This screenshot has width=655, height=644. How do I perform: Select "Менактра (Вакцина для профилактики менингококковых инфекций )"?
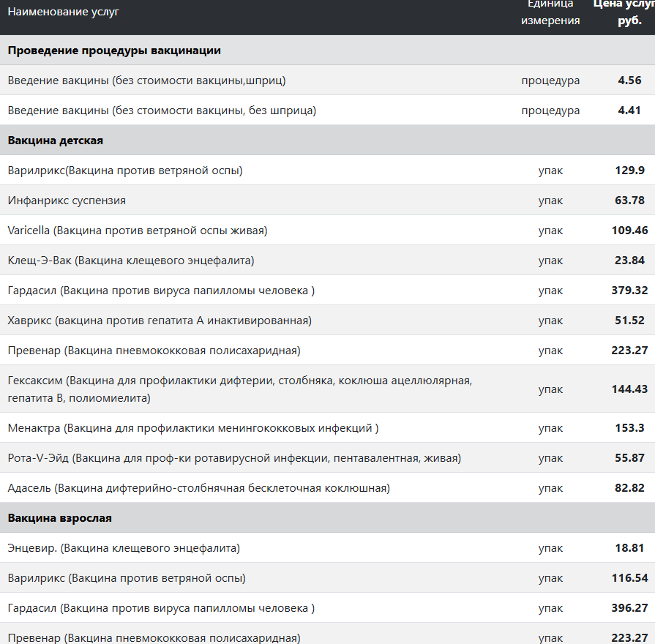point(193,428)
